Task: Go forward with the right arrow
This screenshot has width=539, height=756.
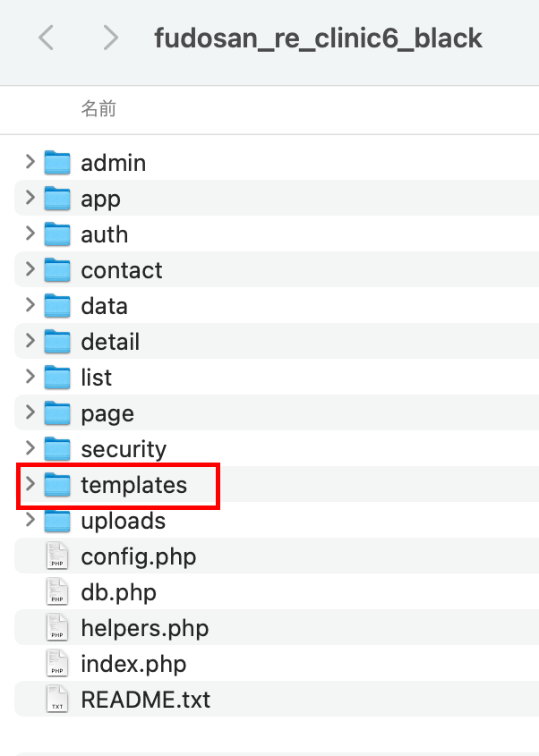Action: coord(110,38)
